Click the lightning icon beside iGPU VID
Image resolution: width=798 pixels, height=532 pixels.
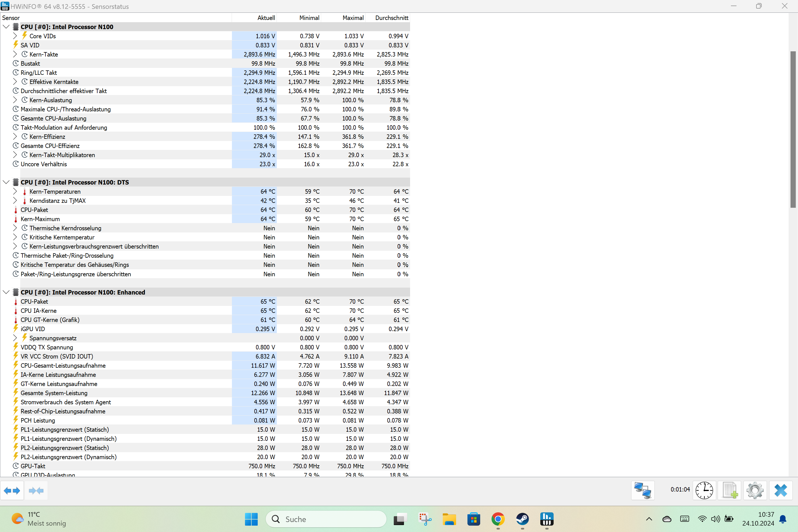16,329
